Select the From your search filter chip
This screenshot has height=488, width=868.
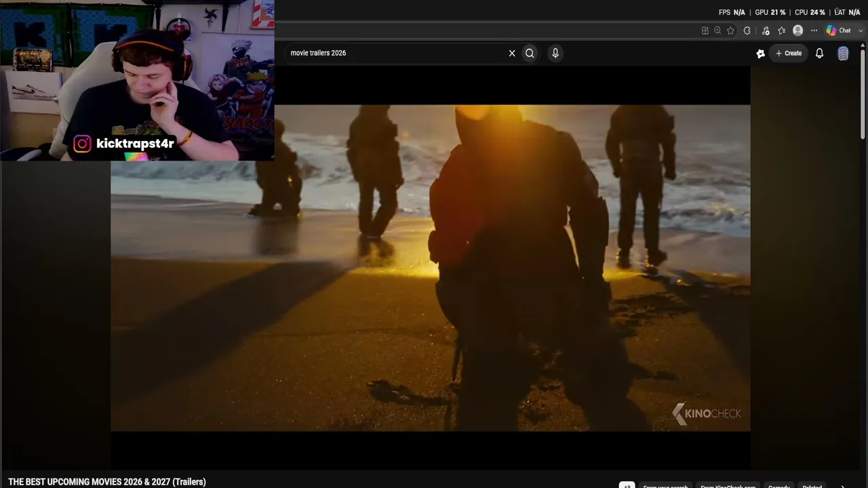[665, 486]
